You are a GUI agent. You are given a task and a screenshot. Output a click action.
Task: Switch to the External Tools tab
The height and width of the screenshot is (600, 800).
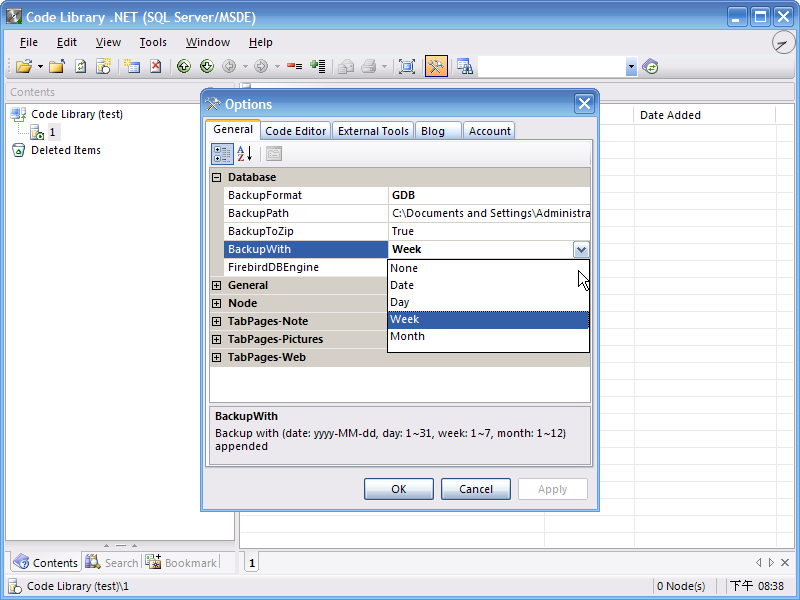pyautogui.click(x=373, y=131)
